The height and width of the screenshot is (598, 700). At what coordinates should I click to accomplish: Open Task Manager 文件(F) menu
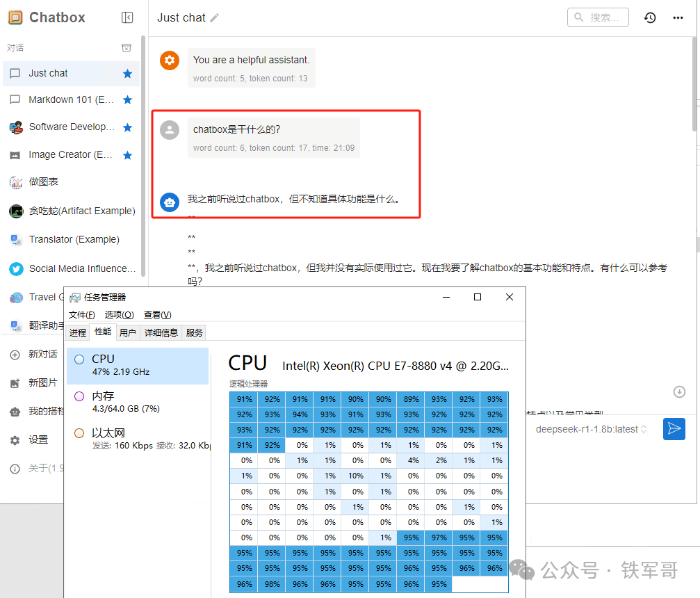[x=82, y=315]
